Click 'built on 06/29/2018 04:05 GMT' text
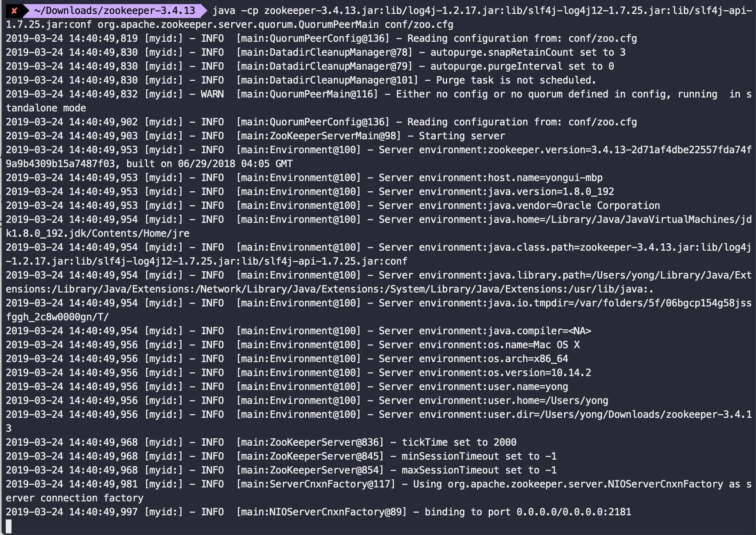756x535 pixels. point(209,164)
